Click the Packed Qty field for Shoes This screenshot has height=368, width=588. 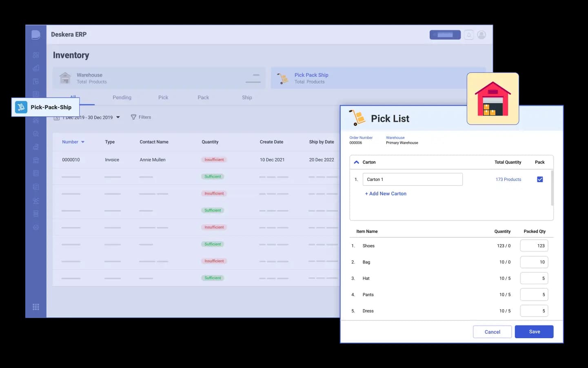pos(534,246)
